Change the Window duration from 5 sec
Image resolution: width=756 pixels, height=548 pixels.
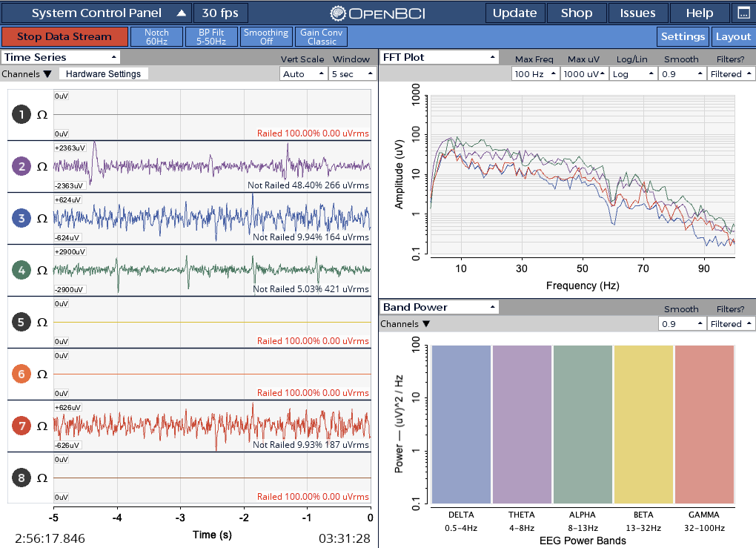(352, 73)
